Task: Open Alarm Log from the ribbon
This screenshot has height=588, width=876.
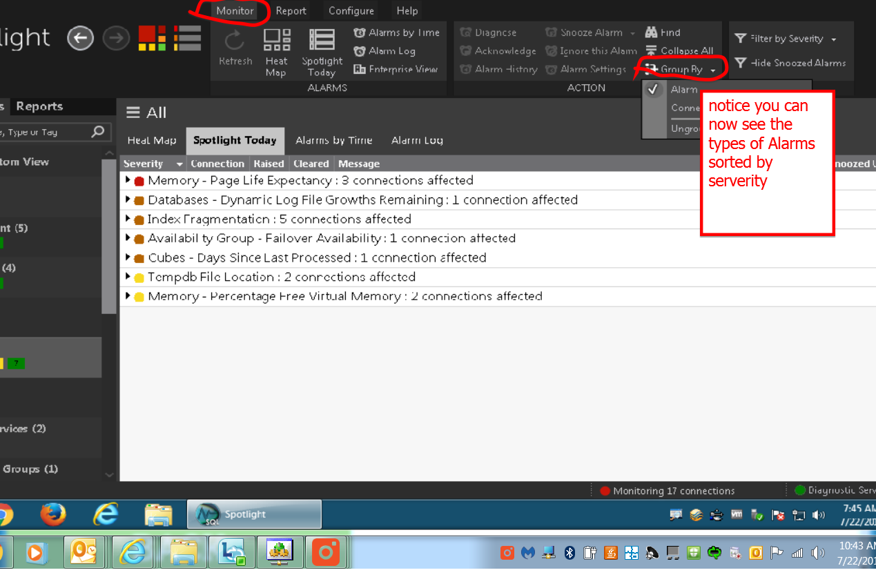Action: 385,51
